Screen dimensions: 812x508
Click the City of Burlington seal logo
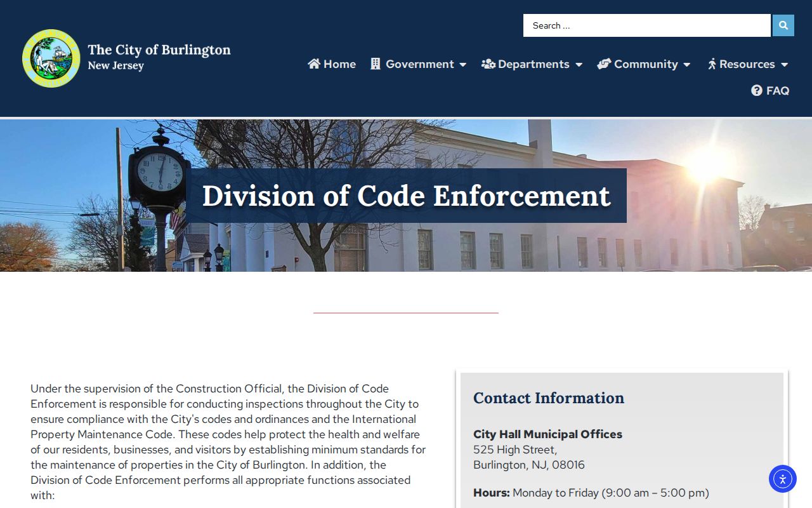[x=51, y=58]
